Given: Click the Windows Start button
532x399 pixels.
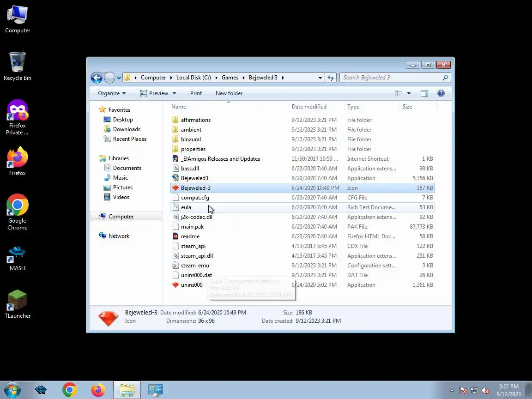Looking at the screenshot, I should pyautogui.click(x=12, y=390).
